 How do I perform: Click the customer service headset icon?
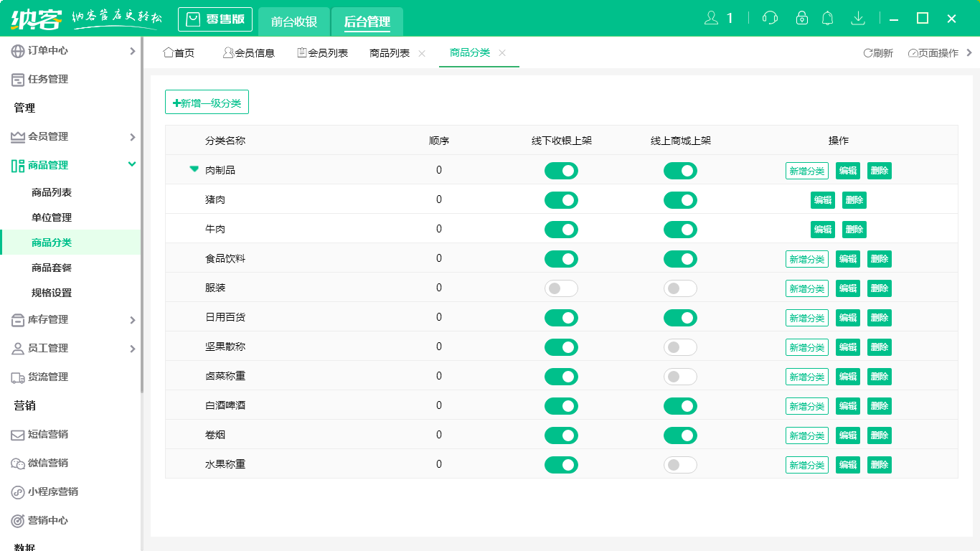pyautogui.click(x=770, y=18)
